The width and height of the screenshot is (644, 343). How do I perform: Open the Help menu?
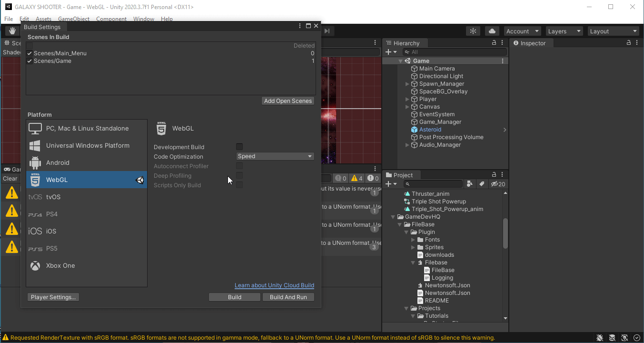point(167,19)
